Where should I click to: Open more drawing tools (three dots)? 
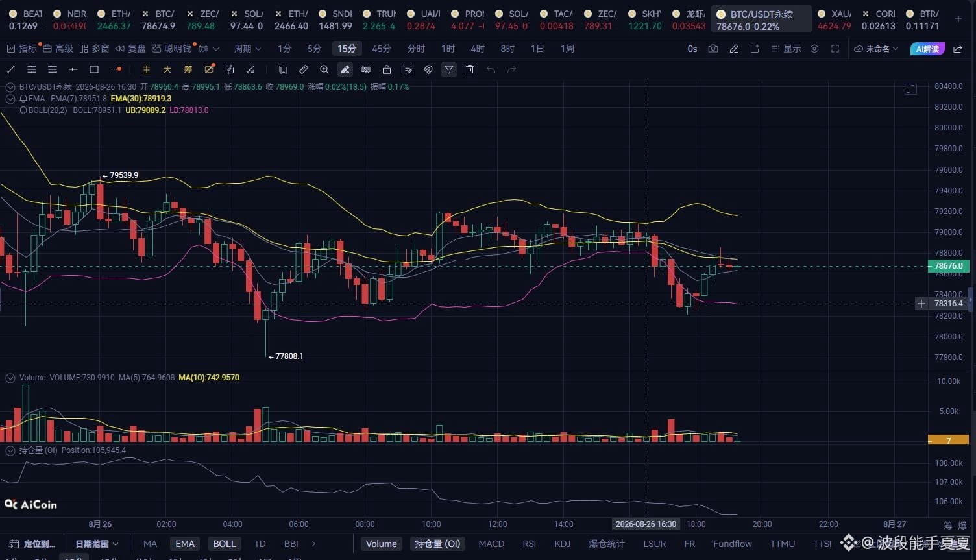tap(116, 69)
